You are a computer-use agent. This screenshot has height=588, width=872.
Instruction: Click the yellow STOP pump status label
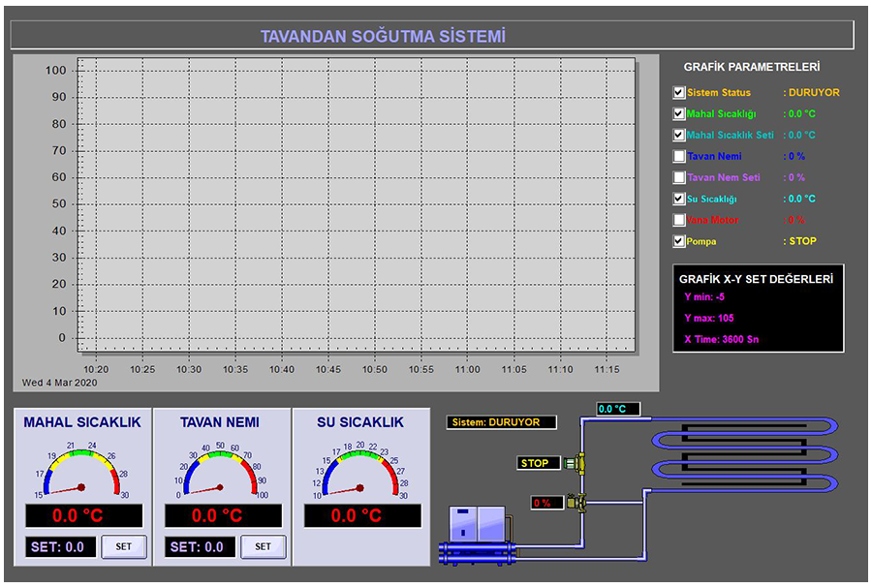(x=539, y=463)
